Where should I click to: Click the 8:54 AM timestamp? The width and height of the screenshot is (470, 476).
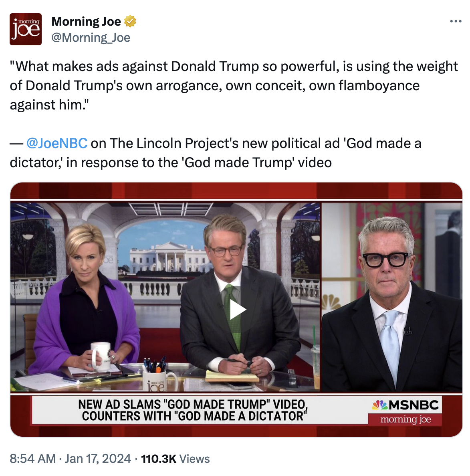(x=33, y=459)
